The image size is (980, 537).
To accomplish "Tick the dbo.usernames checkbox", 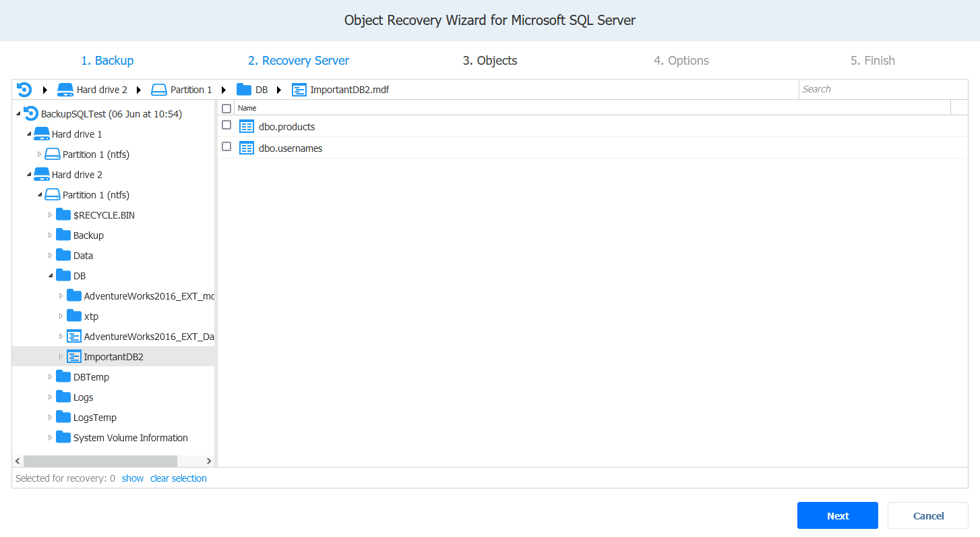I will [x=226, y=146].
